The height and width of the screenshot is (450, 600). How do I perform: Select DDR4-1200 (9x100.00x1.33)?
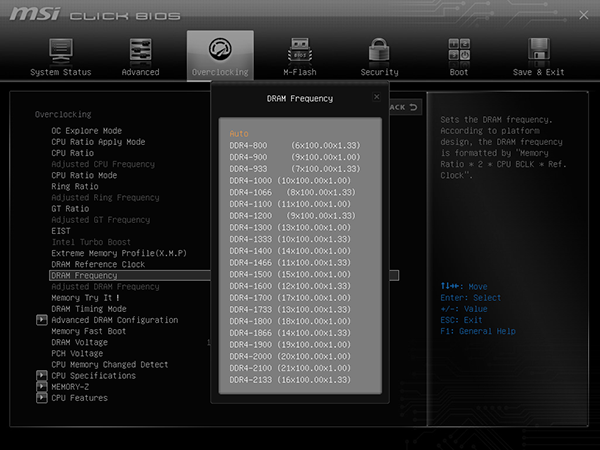click(x=292, y=216)
